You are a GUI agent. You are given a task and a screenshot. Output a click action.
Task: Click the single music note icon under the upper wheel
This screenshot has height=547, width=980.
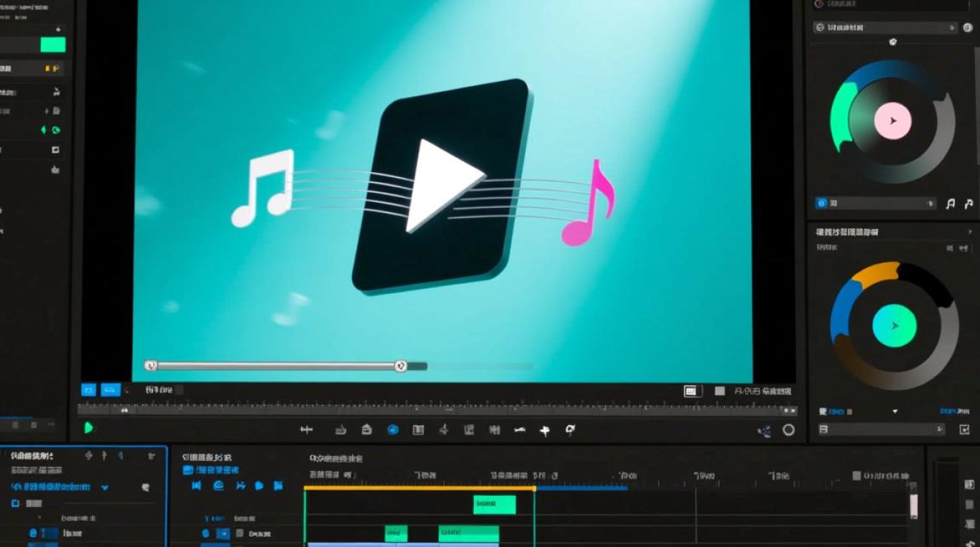950,204
